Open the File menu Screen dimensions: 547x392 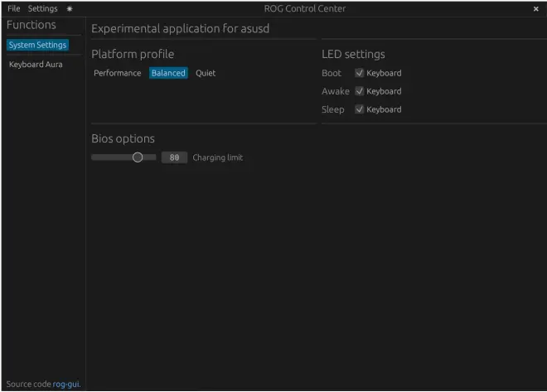pos(13,8)
